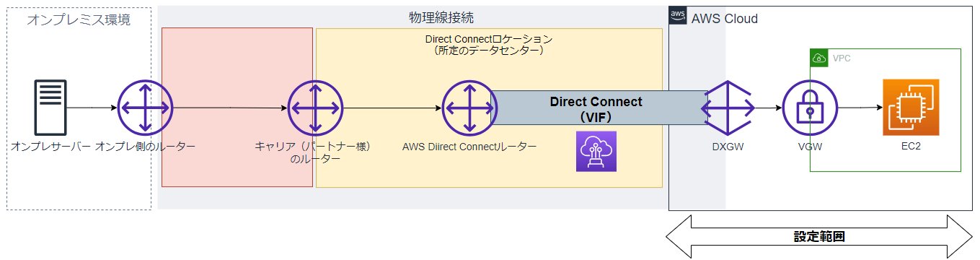Select the orange EC2 instance icon
The width and height of the screenshot is (980, 260).
pyautogui.click(x=911, y=108)
